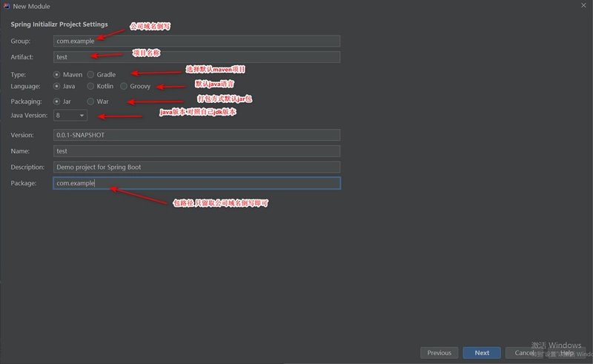Go to the Next step
This screenshot has height=364, width=593.
click(482, 353)
